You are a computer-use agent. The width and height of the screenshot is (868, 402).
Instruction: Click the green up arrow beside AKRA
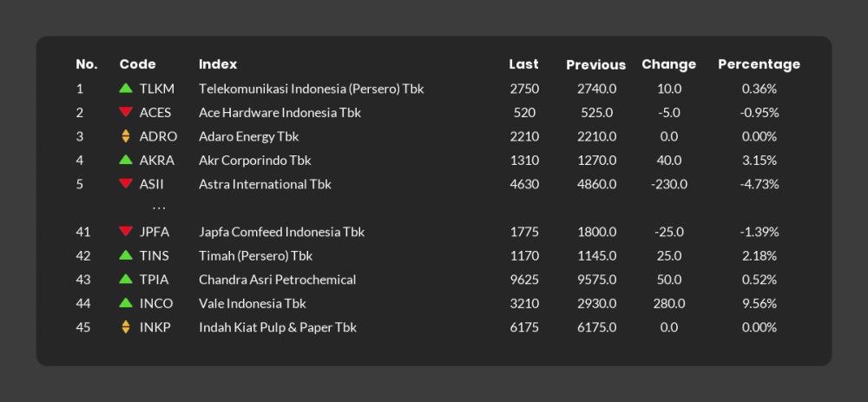[126, 160]
